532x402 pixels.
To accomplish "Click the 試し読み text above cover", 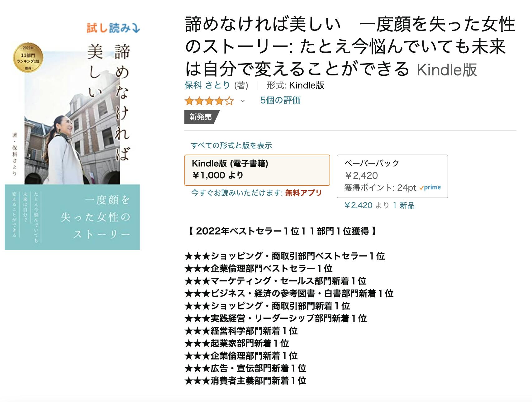I will click(x=108, y=28).
